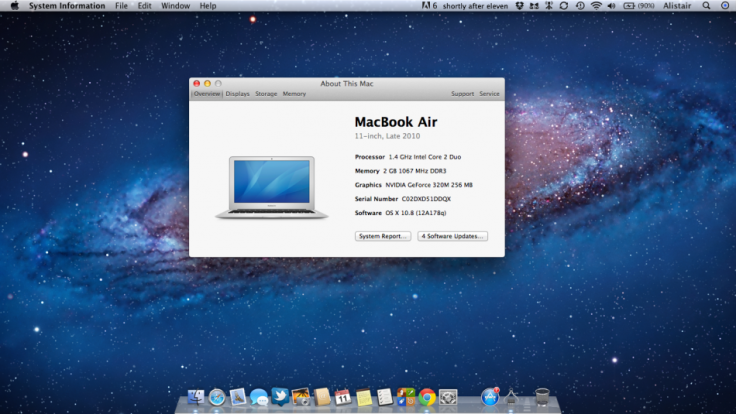Launch Safari from the Dock

pyautogui.click(x=217, y=397)
